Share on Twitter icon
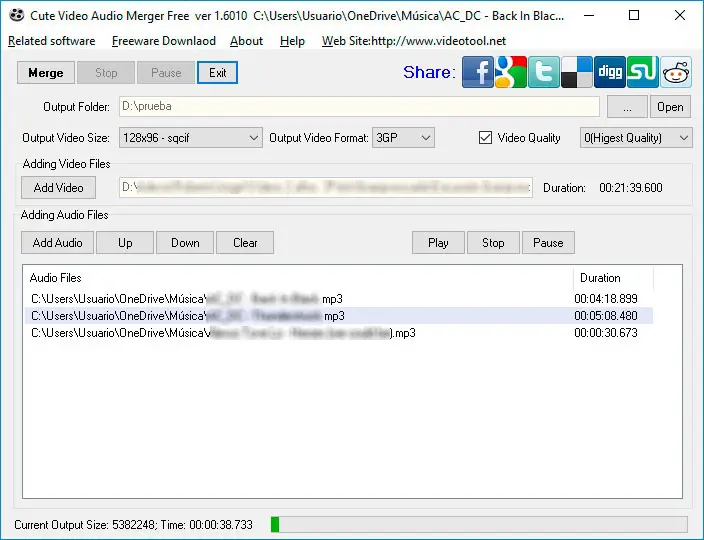Screen dimensions: 704x540 click(544, 72)
